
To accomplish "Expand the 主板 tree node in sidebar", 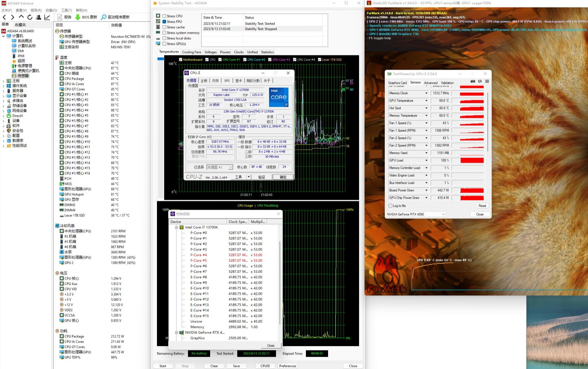I will (x=3, y=81).
